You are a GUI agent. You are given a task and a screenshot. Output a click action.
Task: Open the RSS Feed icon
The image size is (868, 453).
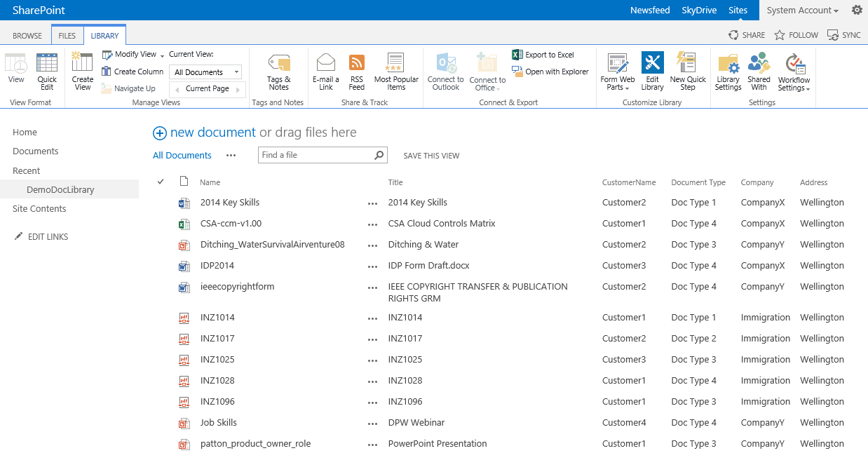click(357, 72)
